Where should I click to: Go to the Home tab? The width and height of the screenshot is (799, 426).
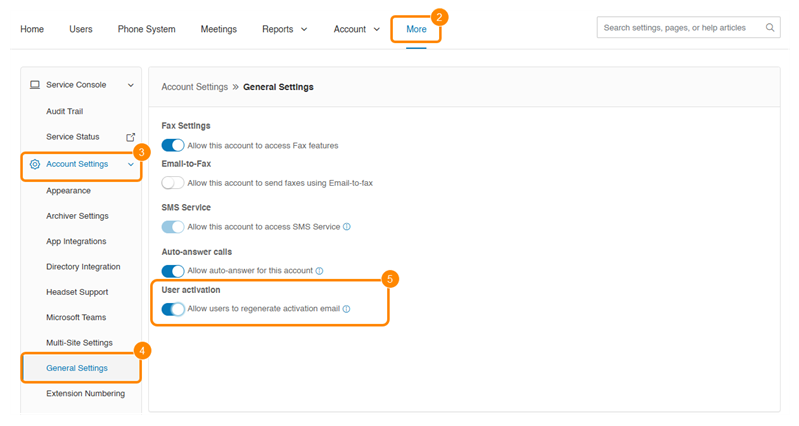coord(32,30)
